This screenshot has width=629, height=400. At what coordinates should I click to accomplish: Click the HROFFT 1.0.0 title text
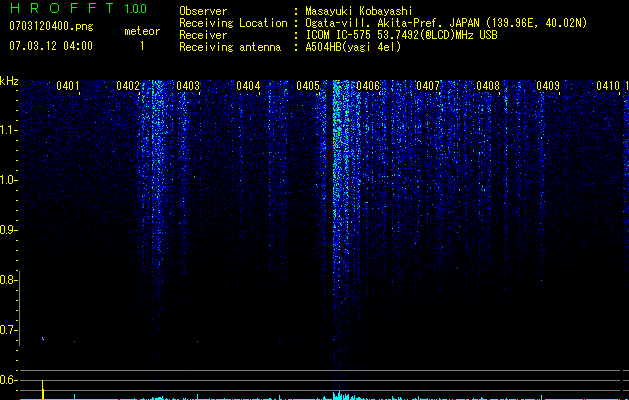[x=79, y=8]
